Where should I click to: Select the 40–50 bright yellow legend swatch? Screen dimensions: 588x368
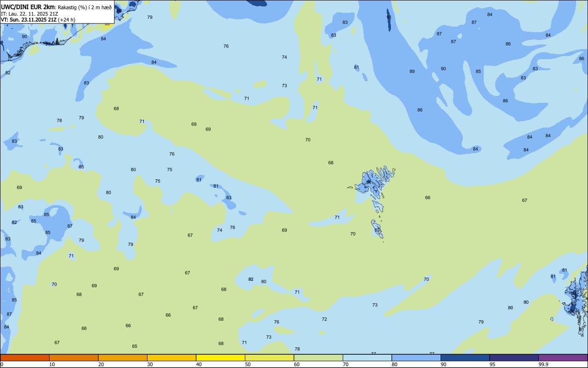tap(220, 357)
